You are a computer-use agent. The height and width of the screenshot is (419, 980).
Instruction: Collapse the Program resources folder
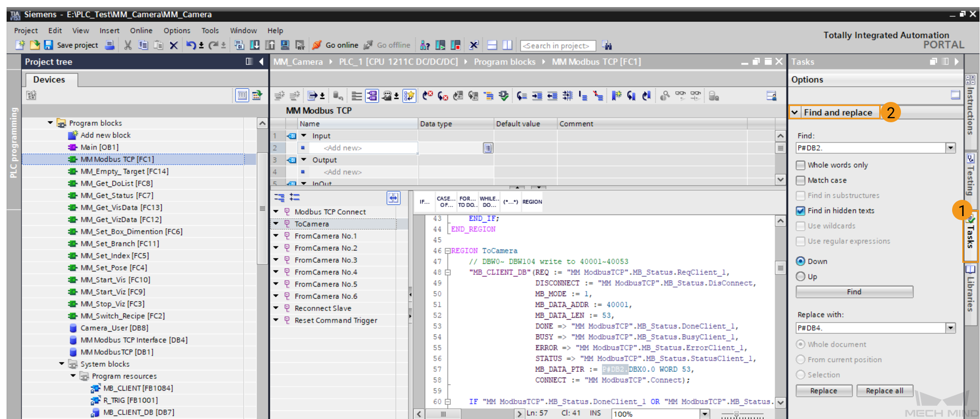(73, 376)
